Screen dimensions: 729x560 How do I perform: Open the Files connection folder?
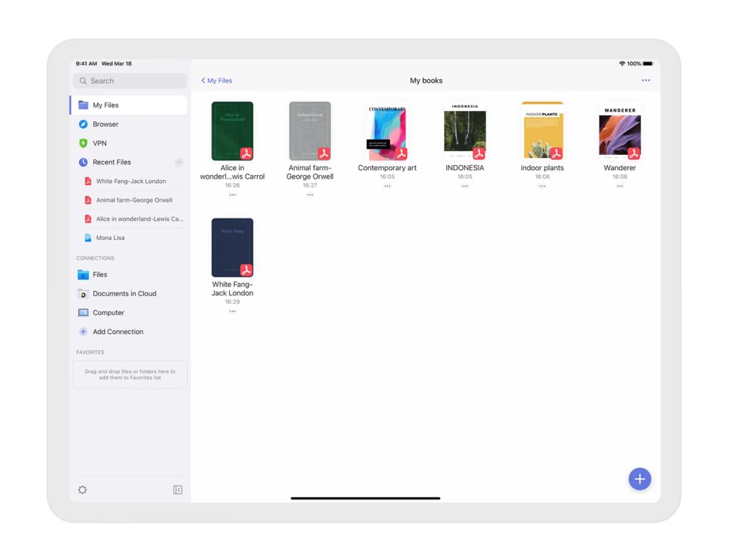(x=83, y=274)
